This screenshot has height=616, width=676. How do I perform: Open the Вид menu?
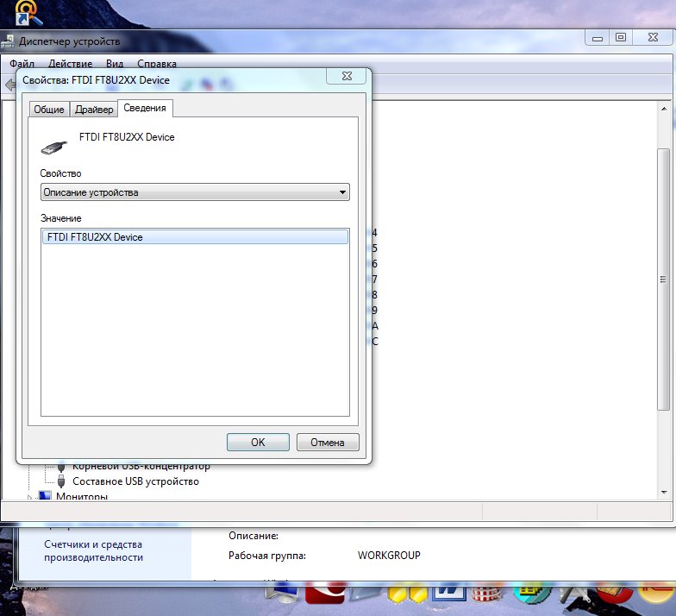(115, 64)
